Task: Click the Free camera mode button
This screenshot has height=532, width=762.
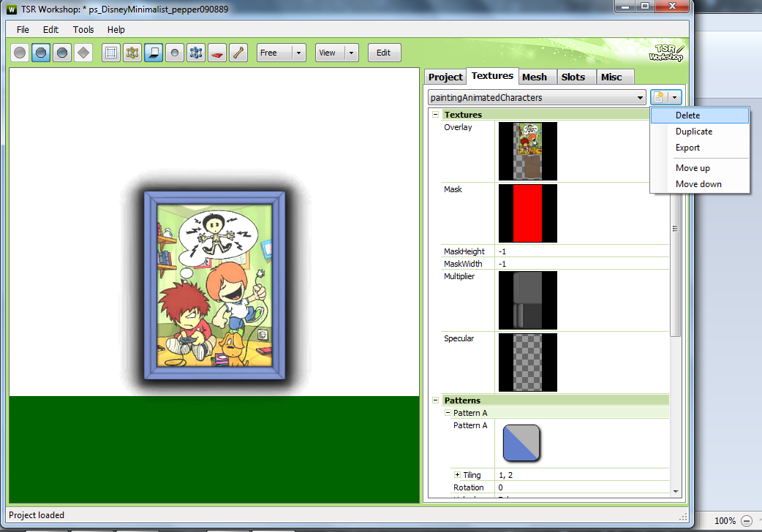Action: click(274, 53)
